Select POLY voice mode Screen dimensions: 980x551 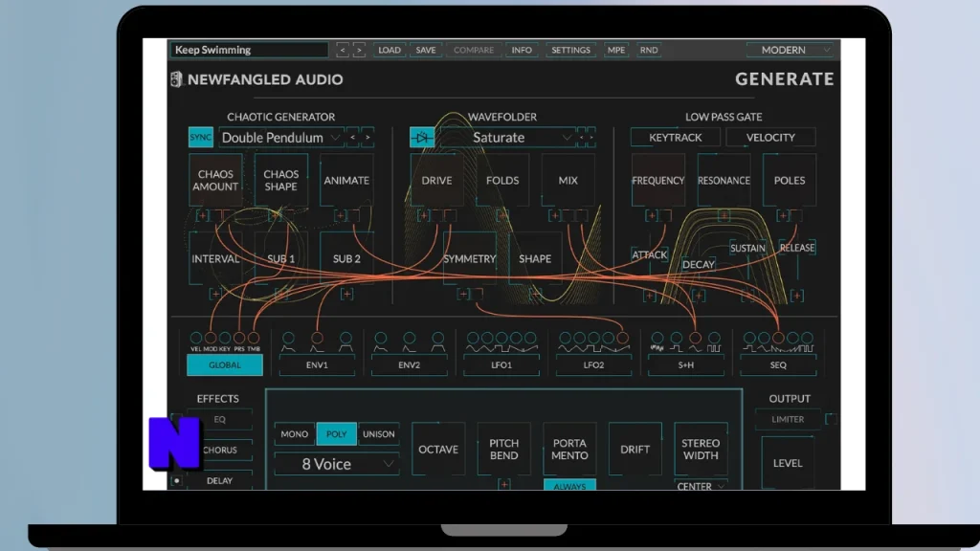(x=336, y=434)
